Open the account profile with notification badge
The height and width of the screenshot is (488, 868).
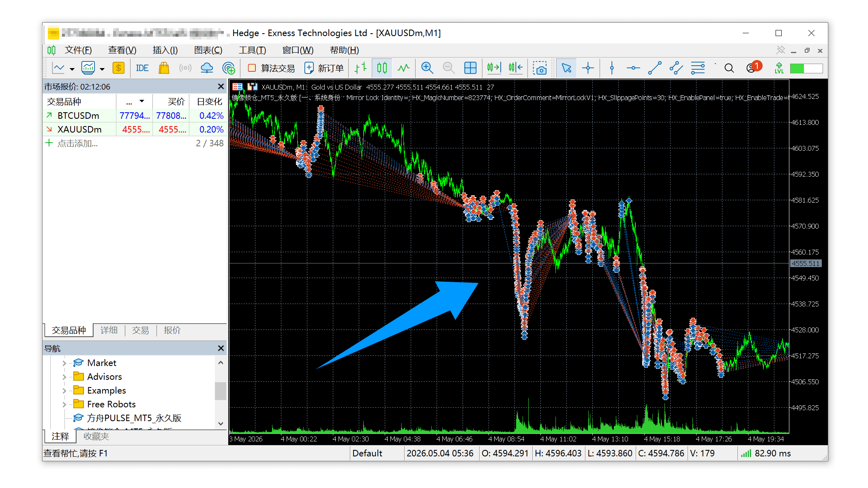754,67
